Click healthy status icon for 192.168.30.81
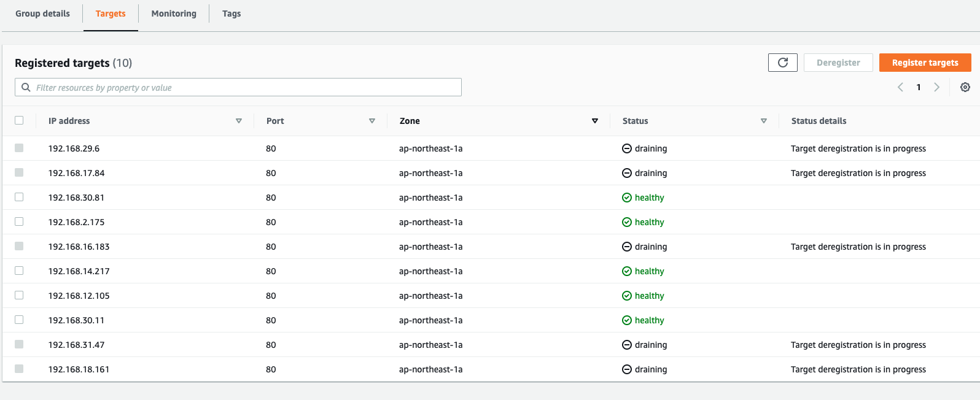 pyautogui.click(x=627, y=198)
